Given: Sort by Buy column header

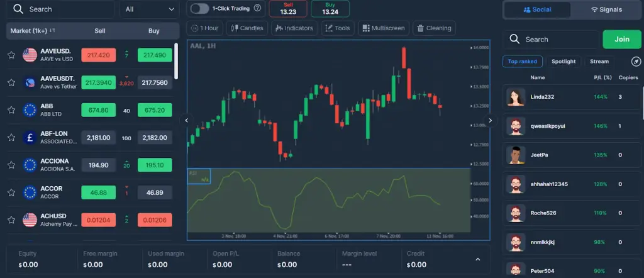Looking at the screenshot, I should click(x=154, y=31).
